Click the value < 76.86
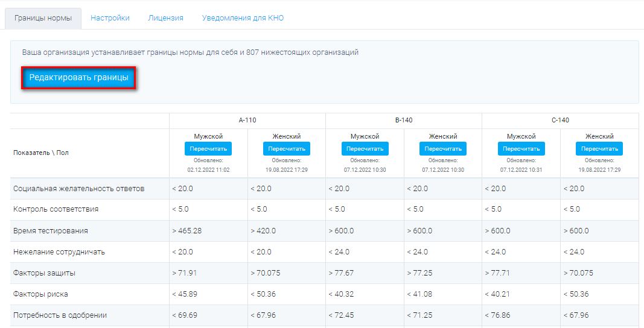Image resolution: width=644 pixels, height=328 pixels. pyautogui.click(x=498, y=315)
